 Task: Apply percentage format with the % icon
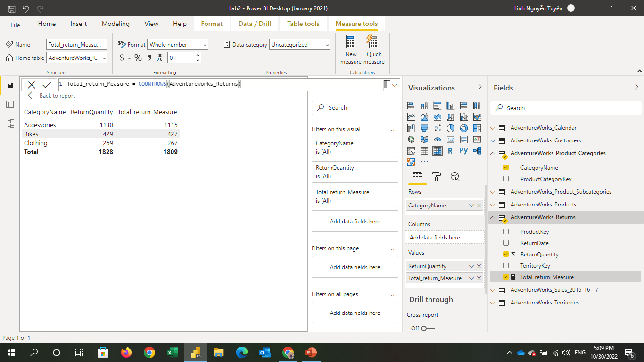tap(138, 58)
